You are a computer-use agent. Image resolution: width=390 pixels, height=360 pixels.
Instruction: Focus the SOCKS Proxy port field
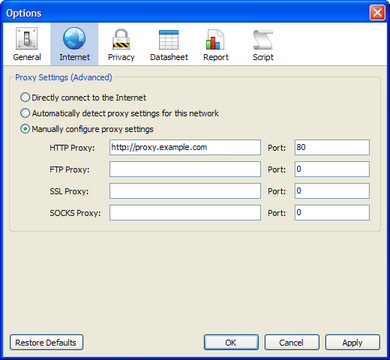point(332,213)
